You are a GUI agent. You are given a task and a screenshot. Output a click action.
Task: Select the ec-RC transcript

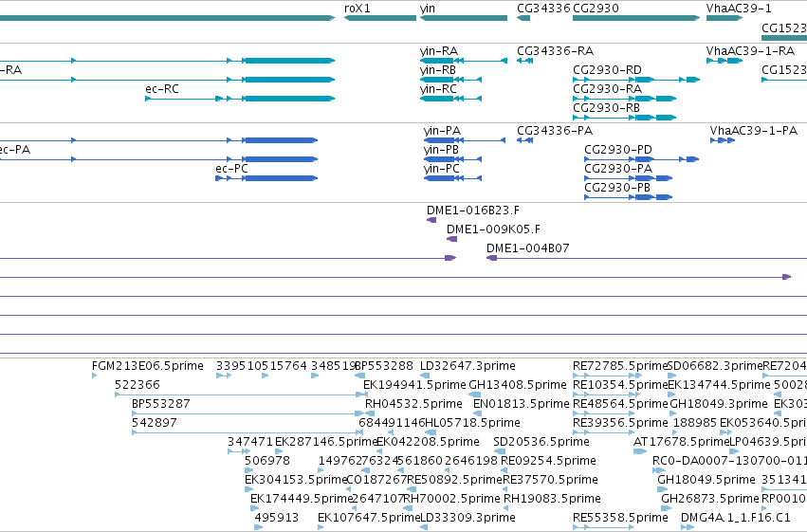[240, 99]
